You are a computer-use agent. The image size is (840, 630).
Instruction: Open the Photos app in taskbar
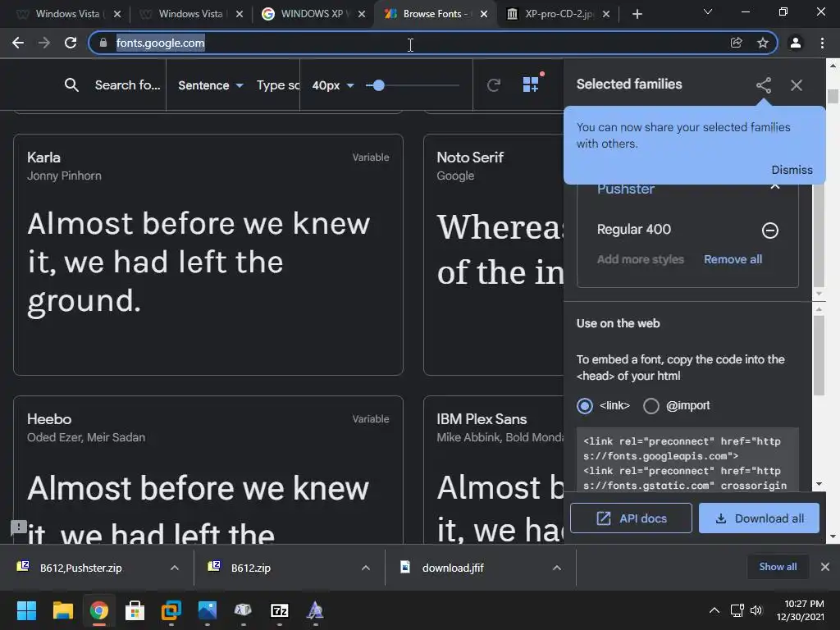pos(208,610)
